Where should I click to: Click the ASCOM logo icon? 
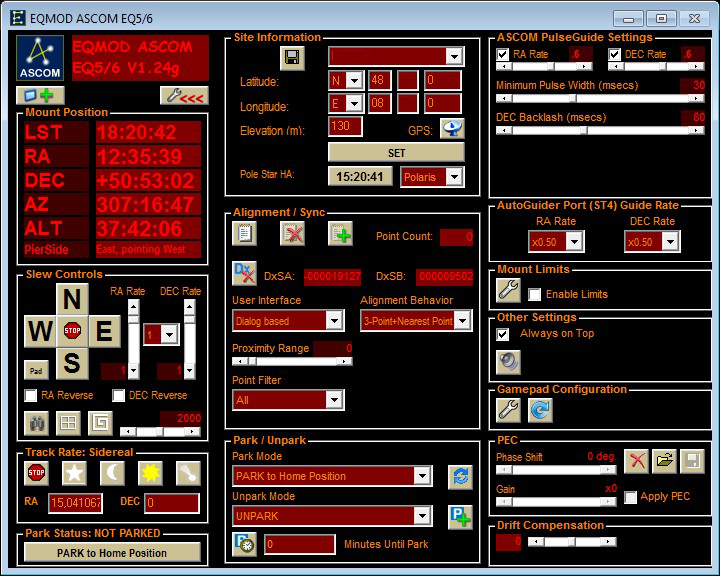pyautogui.click(x=40, y=58)
